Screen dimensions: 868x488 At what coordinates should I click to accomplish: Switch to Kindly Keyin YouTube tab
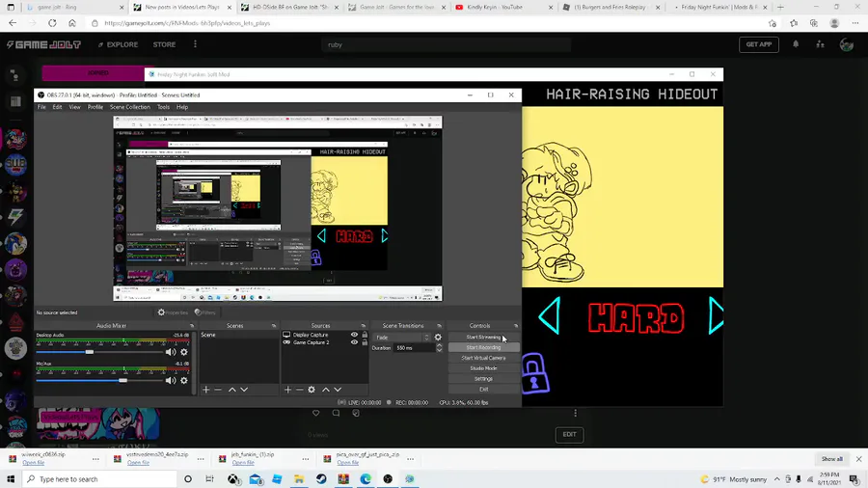click(503, 7)
